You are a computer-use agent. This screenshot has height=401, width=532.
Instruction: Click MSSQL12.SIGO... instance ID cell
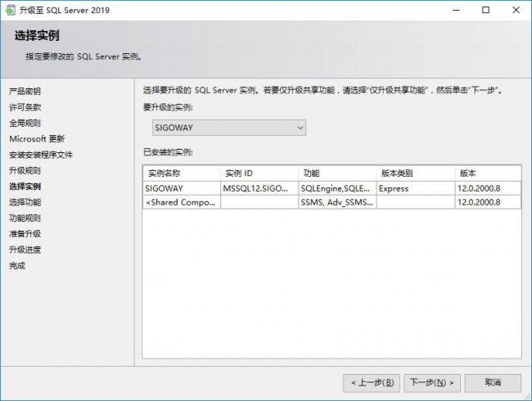tap(259, 188)
